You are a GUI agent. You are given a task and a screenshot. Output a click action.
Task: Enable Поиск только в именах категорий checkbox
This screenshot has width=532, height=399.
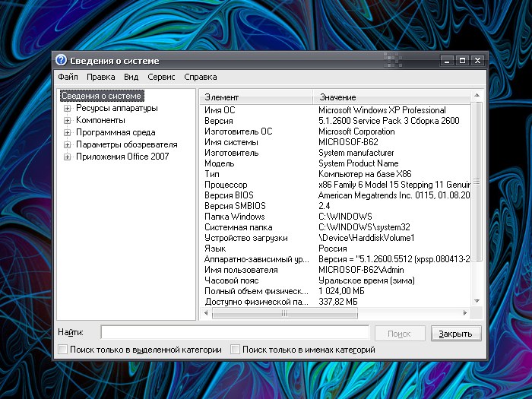click(x=235, y=350)
